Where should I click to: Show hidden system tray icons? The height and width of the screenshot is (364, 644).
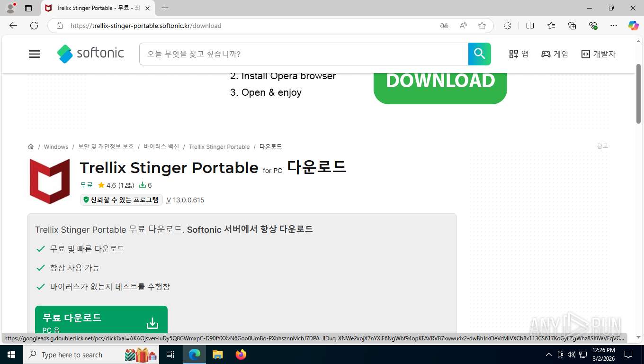549,355
